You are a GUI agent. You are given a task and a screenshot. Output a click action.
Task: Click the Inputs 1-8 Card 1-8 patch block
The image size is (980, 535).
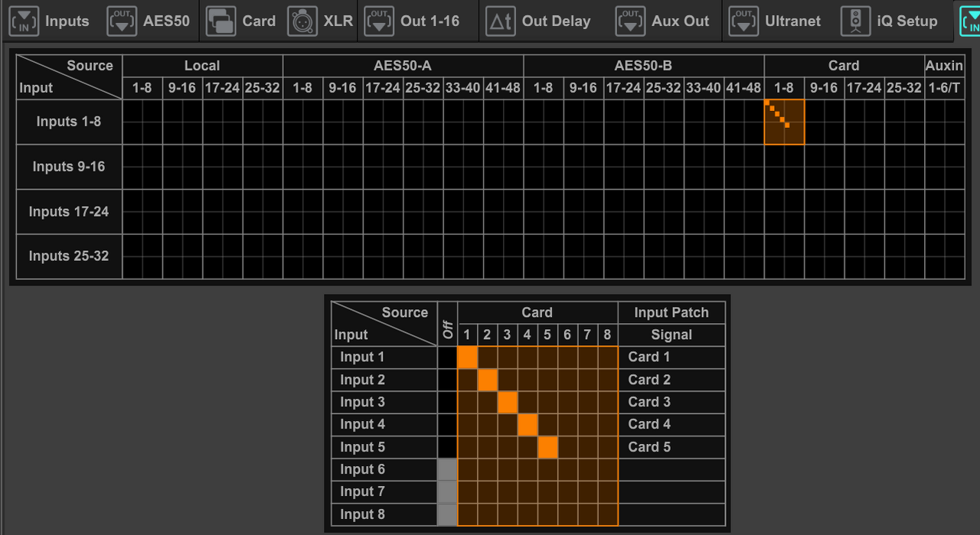tap(784, 122)
